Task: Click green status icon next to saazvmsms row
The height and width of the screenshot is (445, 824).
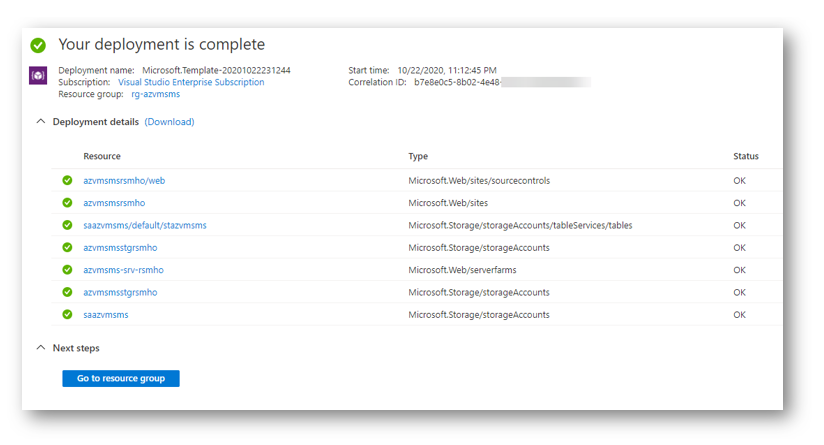Action: click(67, 314)
